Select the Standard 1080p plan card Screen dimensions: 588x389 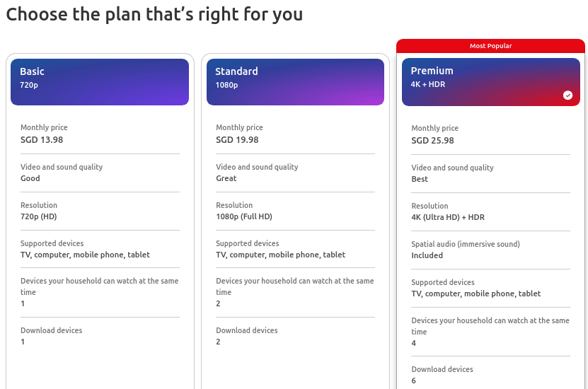pyautogui.click(x=295, y=82)
